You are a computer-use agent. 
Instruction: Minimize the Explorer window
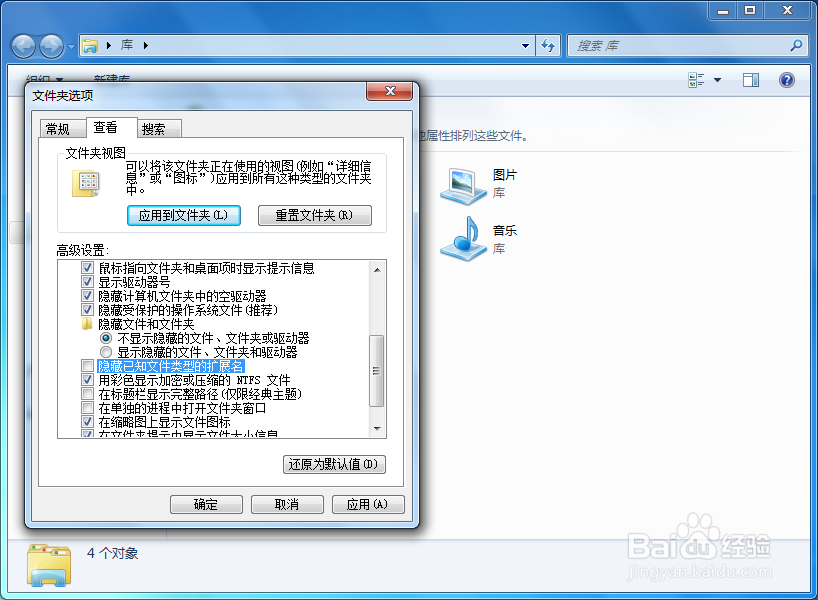coord(723,10)
